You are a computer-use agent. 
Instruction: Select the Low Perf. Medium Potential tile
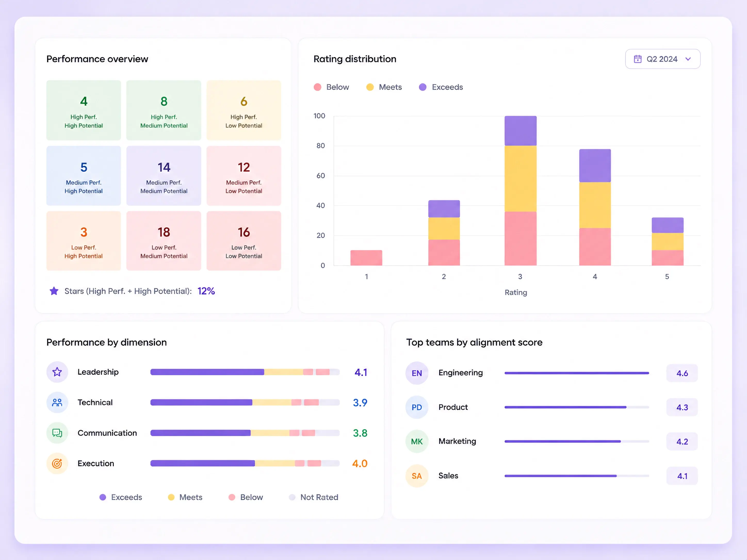click(x=164, y=241)
